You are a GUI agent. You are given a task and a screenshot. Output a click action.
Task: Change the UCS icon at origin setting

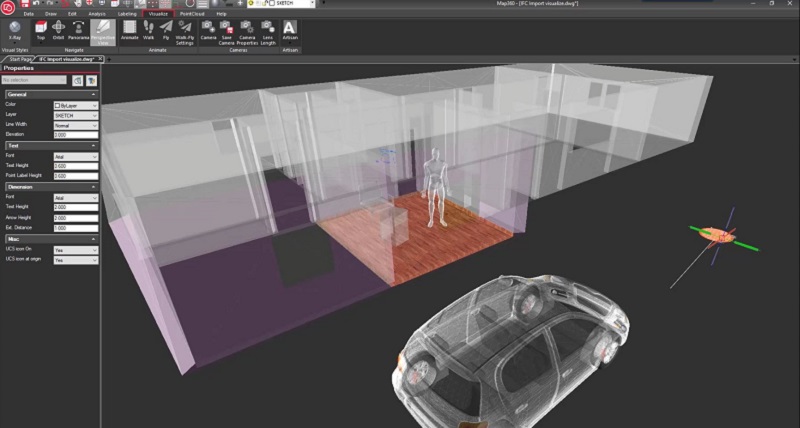click(75, 259)
